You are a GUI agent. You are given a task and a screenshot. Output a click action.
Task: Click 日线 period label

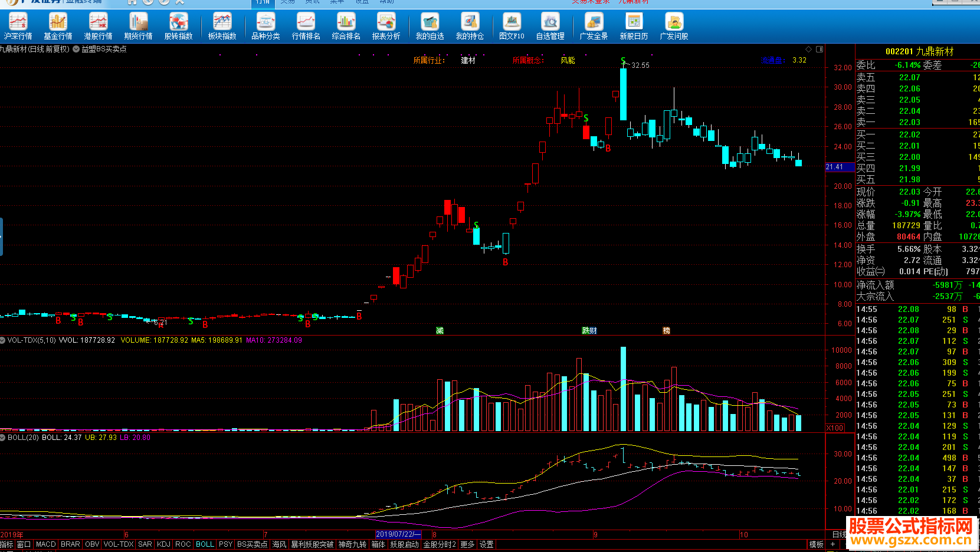(x=838, y=534)
